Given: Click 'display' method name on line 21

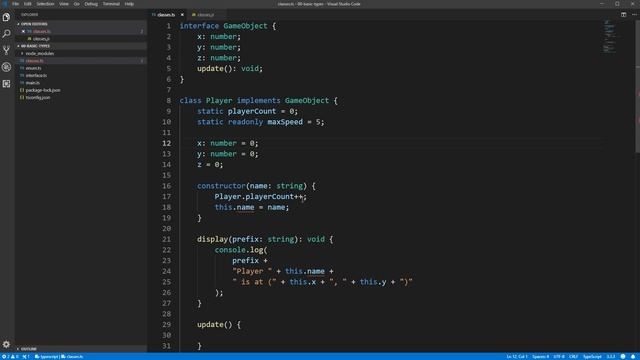Looking at the screenshot, I should [x=212, y=239].
